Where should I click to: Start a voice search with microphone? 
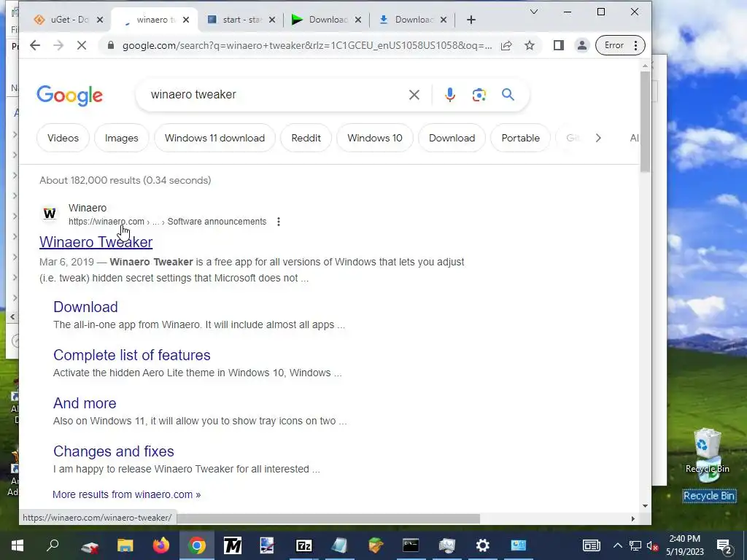(449, 95)
